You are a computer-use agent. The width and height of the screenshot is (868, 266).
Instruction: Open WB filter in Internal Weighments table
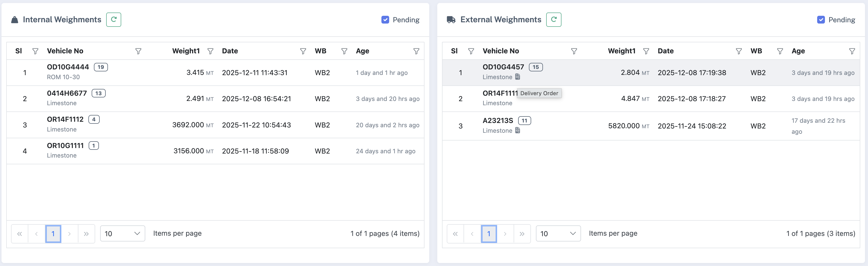344,51
